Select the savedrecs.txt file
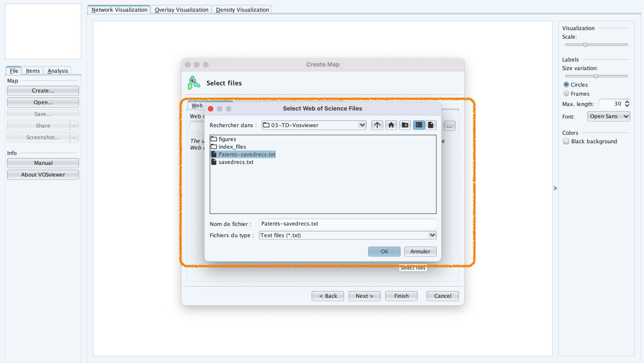 tap(236, 162)
